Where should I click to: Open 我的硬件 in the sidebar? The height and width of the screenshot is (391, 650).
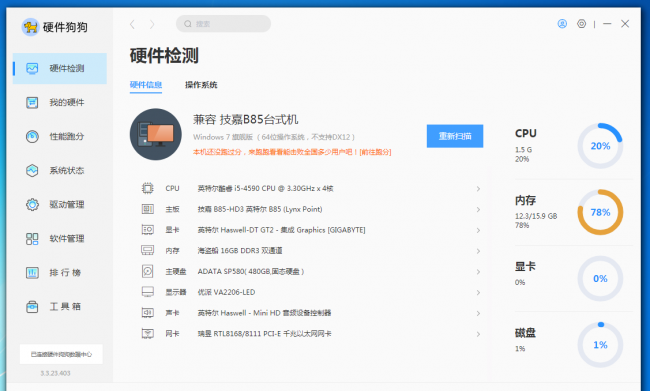click(x=60, y=102)
